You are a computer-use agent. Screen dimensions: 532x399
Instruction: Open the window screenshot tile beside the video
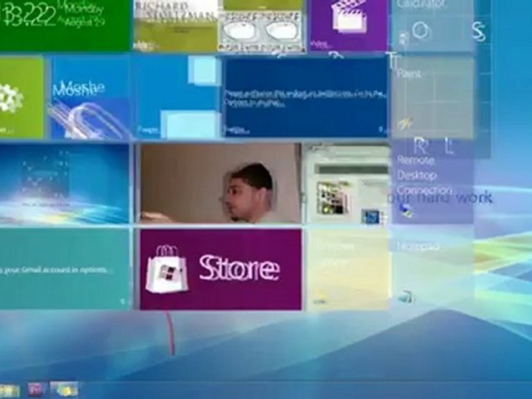[346, 183]
